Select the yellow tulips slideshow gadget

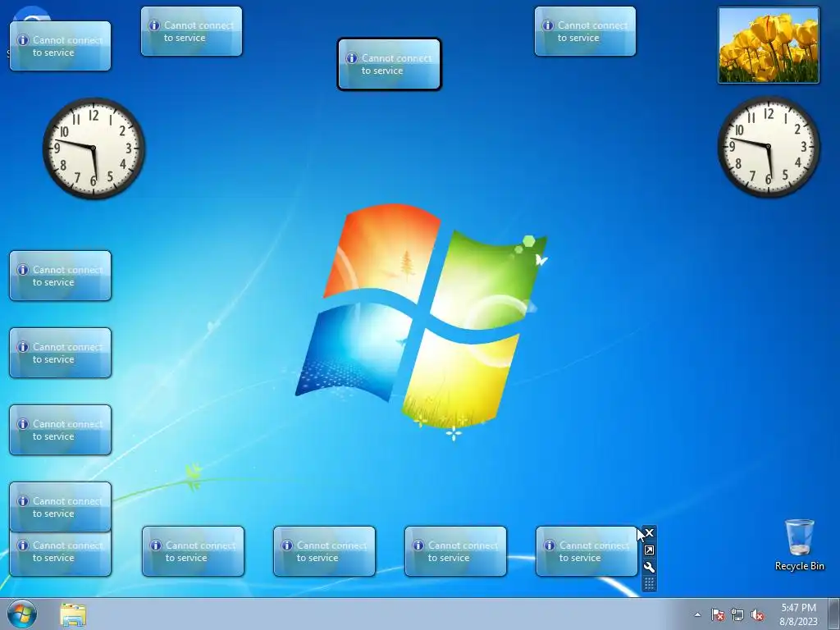(x=769, y=46)
